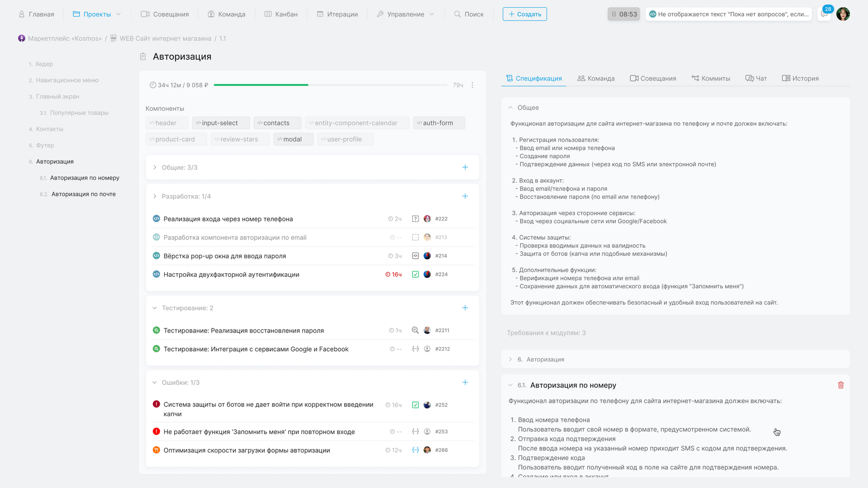
Task: Collapse the Тестирование: 2 group
Action: [x=154, y=308]
